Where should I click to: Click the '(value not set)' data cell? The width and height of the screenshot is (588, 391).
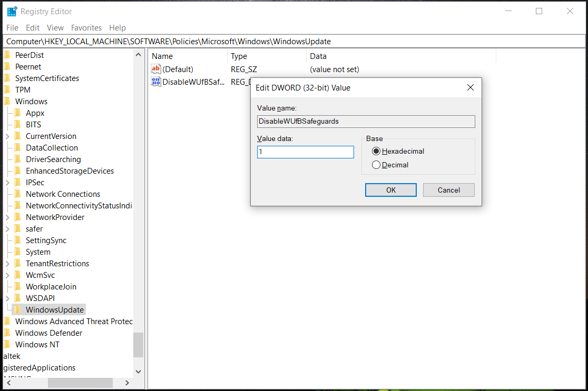334,69
